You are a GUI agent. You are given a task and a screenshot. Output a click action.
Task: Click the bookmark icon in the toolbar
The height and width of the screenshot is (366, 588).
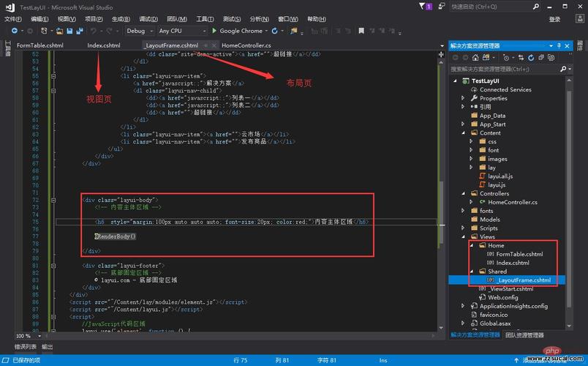[361, 31]
